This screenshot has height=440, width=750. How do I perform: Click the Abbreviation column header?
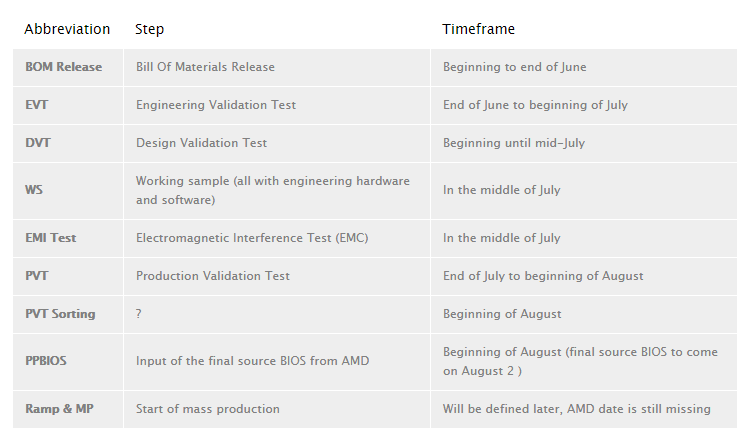tap(67, 29)
